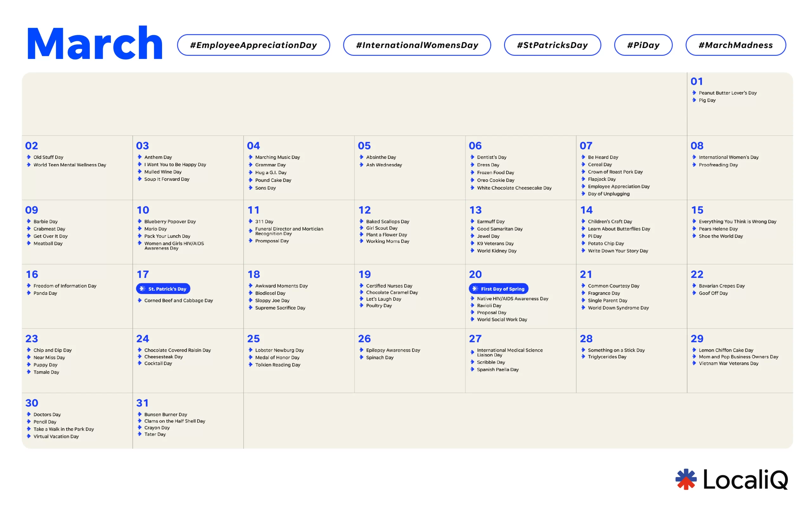Image resolution: width=812 pixels, height=506 pixels.
Task: Click the large March title
Action: click(x=95, y=43)
